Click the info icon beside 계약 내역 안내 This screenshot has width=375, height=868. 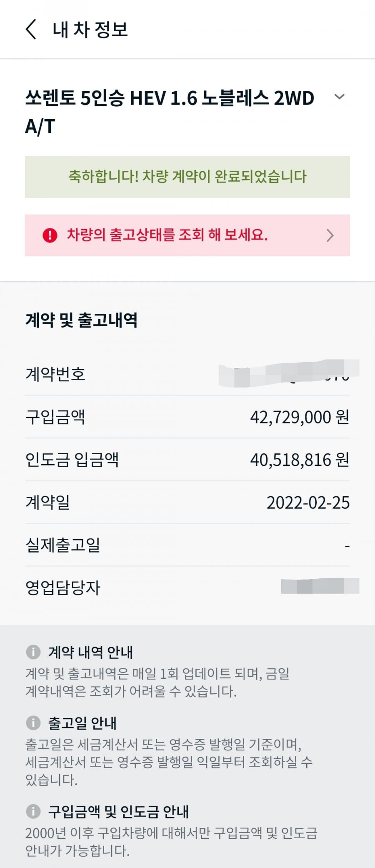point(33,652)
